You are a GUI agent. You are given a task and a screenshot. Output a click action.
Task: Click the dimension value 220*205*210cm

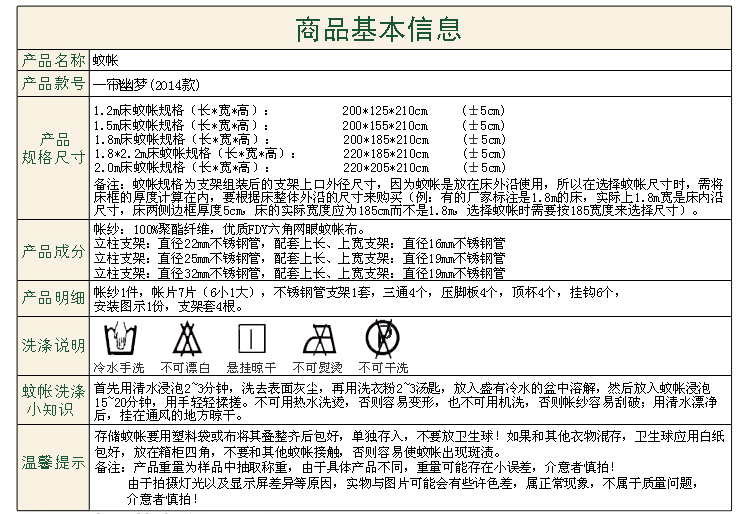tap(386, 168)
